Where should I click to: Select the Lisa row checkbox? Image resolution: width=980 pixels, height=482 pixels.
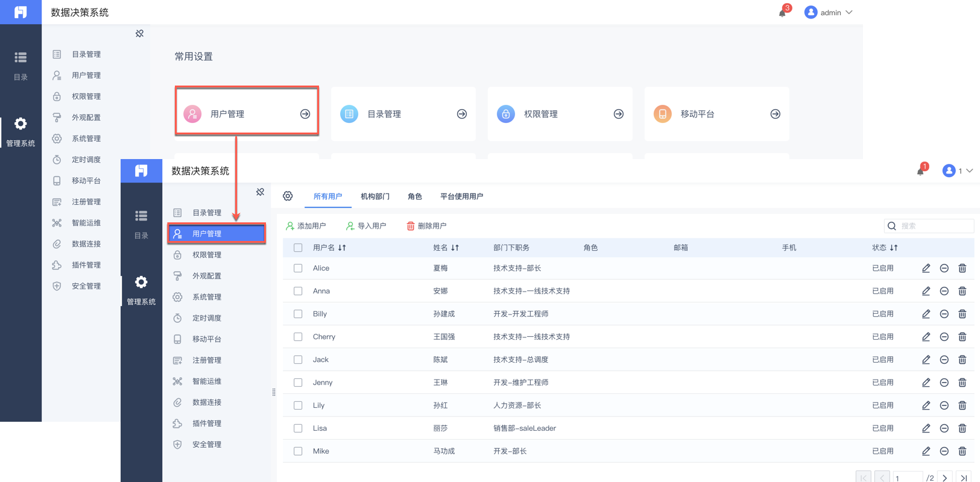298,428
